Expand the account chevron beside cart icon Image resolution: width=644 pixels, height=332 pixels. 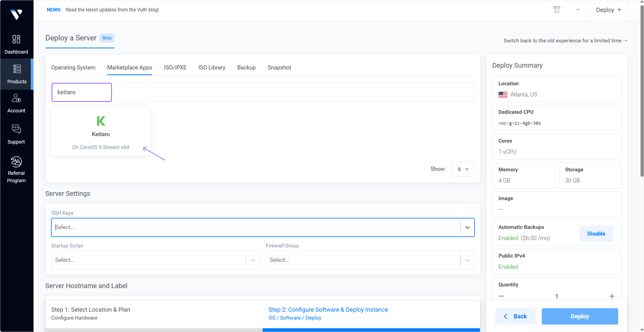(x=577, y=10)
